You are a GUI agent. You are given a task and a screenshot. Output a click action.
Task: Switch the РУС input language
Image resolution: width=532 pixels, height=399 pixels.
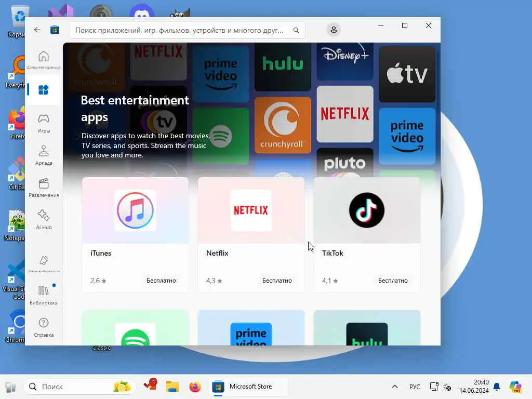pos(415,387)
